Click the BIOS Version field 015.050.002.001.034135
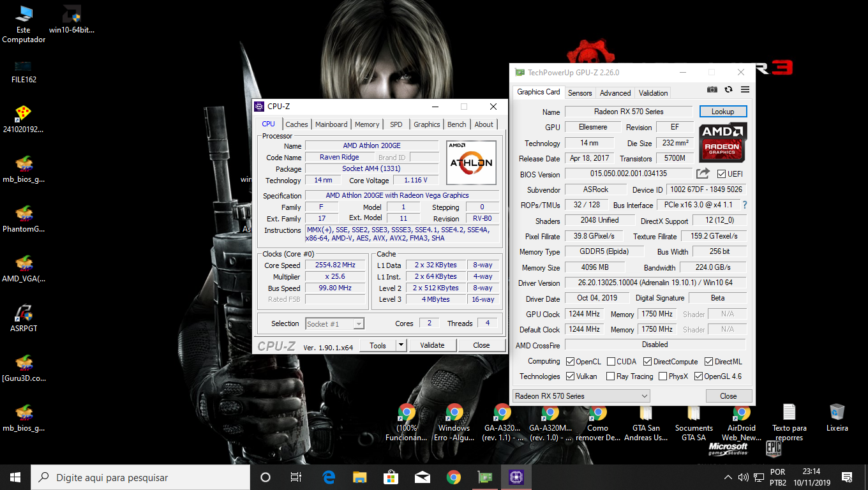The width and height of the screenshot is (868, 490). (x=629, y=174)
